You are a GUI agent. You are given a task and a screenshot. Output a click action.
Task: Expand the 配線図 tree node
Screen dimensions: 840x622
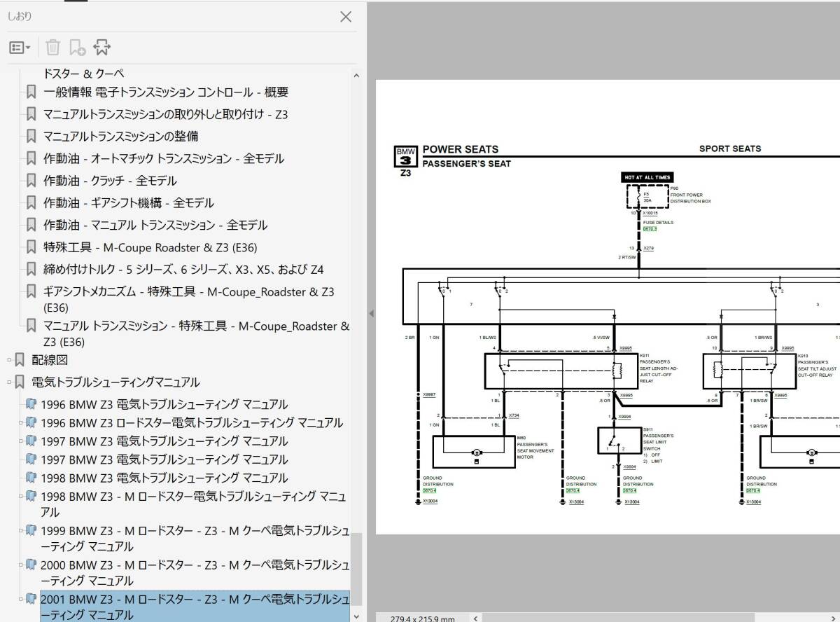[x=10, y=360]
